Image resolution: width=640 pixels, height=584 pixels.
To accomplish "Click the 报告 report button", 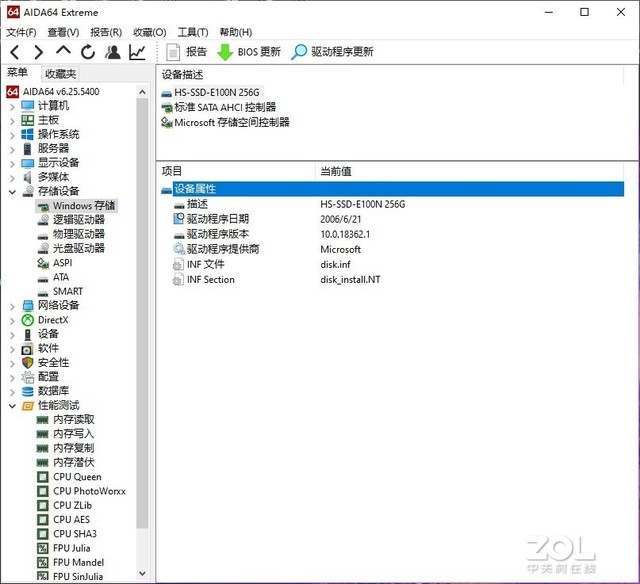I will point(187,52).
